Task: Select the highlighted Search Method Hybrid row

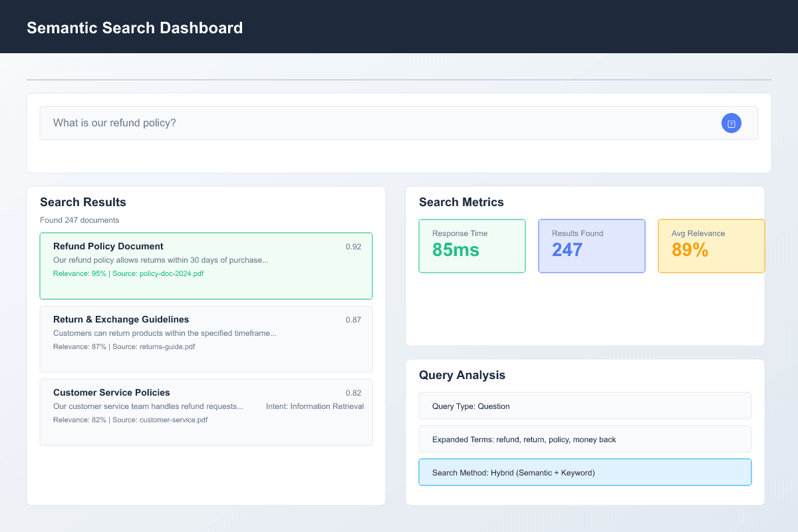Action: click(585, 472)
